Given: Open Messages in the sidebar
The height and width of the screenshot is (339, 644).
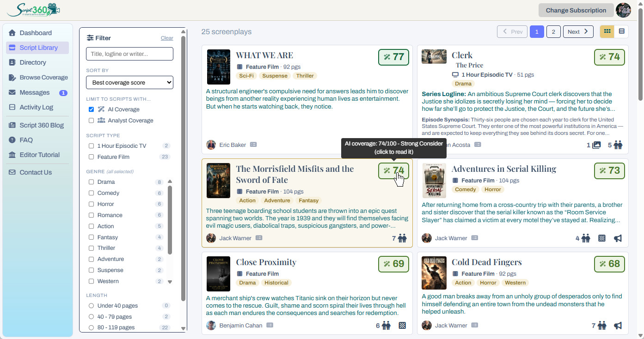Looking at the screenshot, I should 37,92.
